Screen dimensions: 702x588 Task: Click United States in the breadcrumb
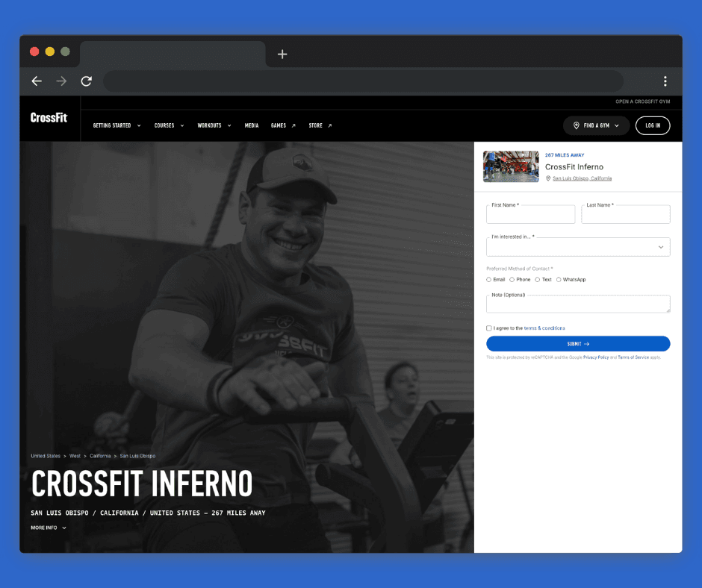pos(46,456)
